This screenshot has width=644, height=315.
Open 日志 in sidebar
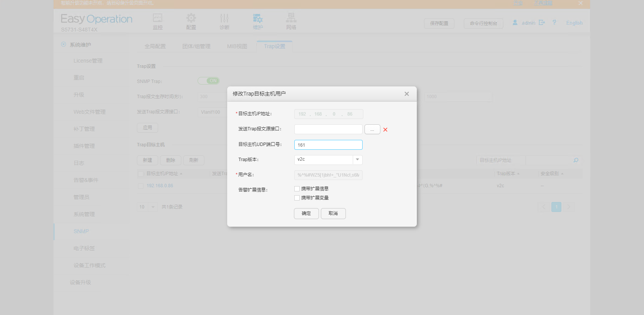point(79,163)
